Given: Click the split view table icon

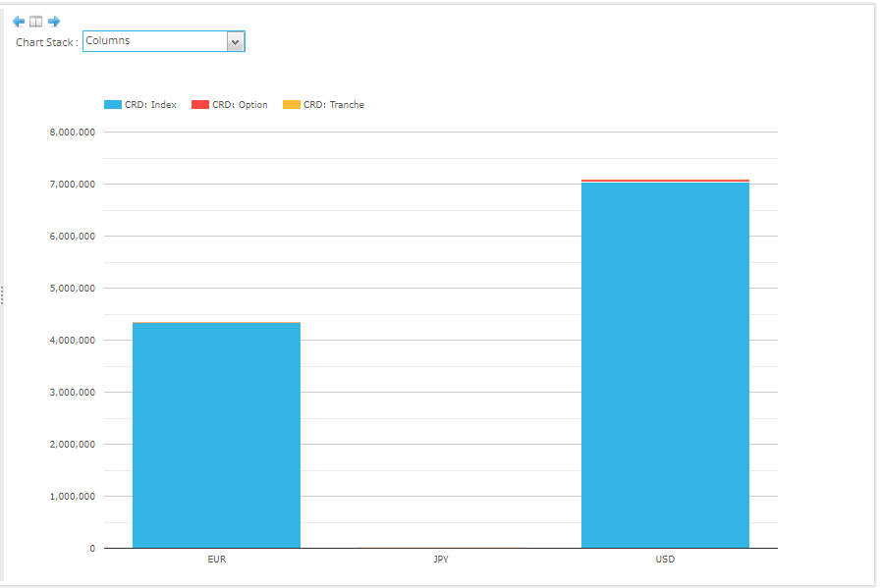Looking at the screenshot, I should coord(36,22).
